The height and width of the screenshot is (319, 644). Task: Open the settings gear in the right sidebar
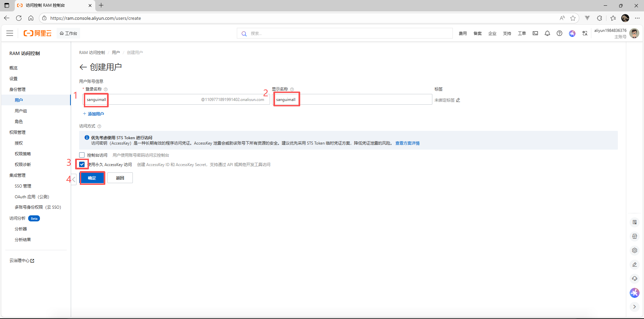[x=635, y=250]
